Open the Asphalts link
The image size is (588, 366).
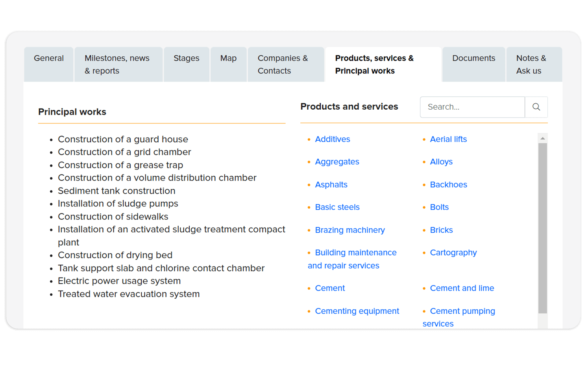click(x=331, y=184)
